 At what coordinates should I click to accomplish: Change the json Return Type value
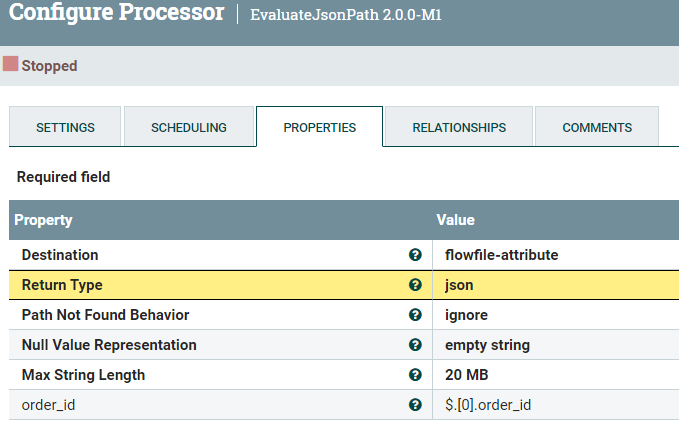coord(459,285)
